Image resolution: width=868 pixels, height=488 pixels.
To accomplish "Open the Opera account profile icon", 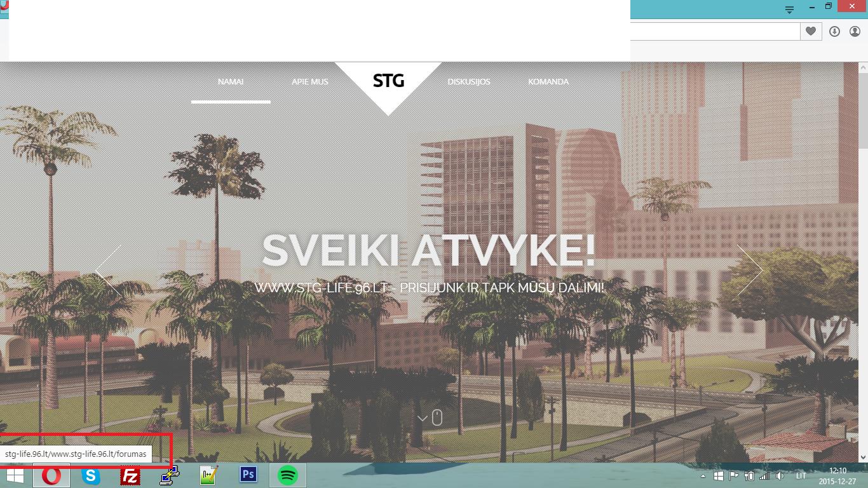I will click(x=855, y=31).
